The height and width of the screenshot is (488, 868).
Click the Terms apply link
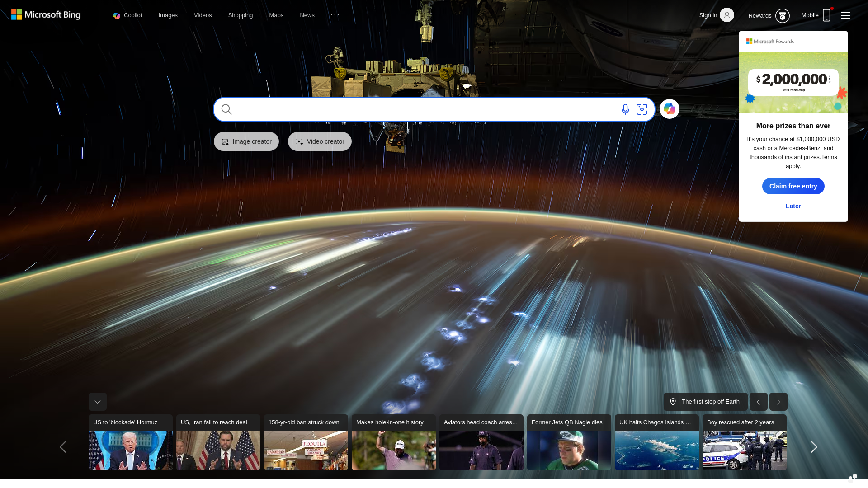(x=829, y=157)
